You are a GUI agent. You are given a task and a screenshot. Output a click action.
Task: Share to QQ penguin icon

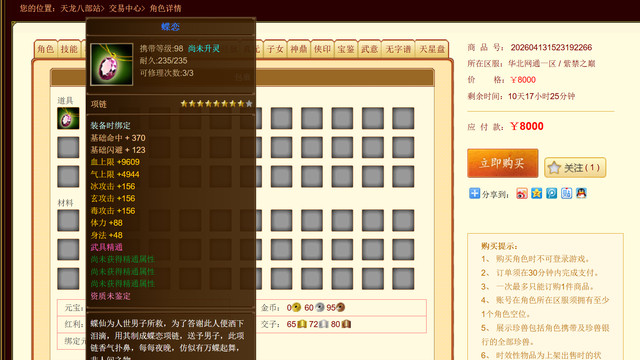coord(581,193)
